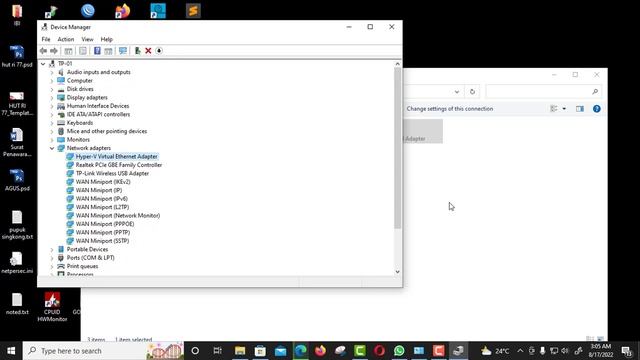Open the CPUID HWMonitor desktop shortcut

[52, 307]
